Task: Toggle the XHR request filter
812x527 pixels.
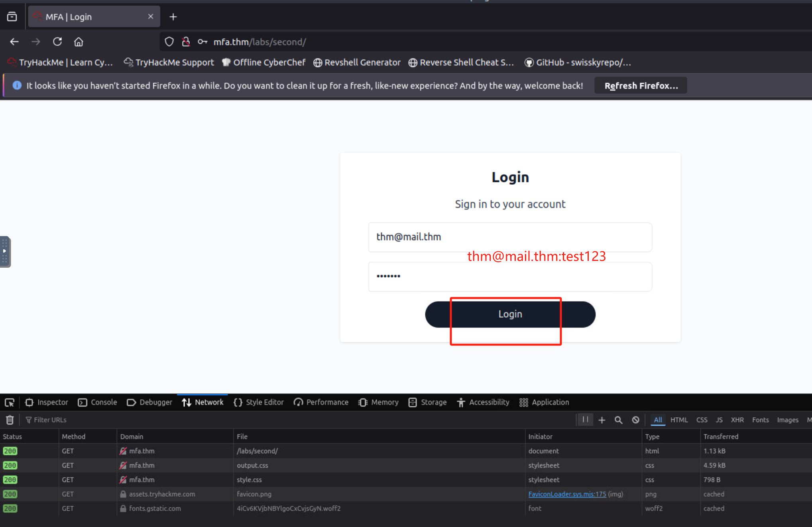Action: 737,420
